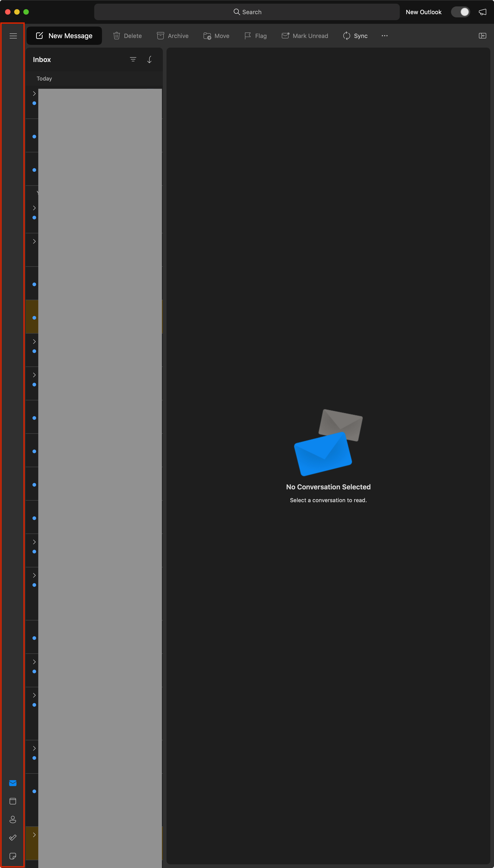The image size is (494, 868).
Task: Compose a New Message
Action: pos(64,36)
